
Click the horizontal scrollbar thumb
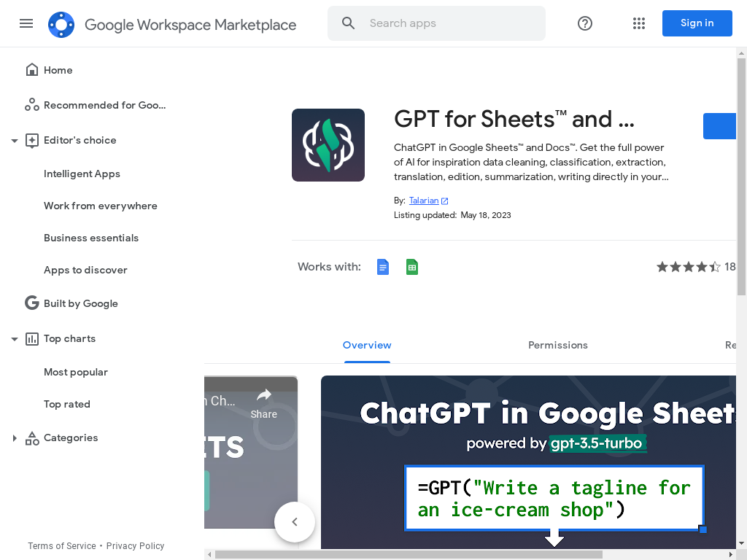pyautogui.click(x=409, y=555)
